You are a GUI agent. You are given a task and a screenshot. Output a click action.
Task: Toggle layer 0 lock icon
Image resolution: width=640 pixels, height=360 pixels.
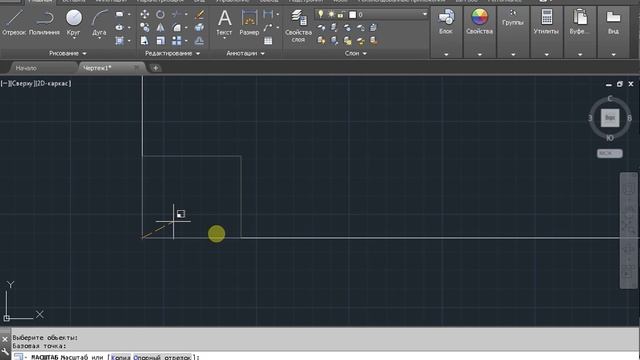coord(340,15)
